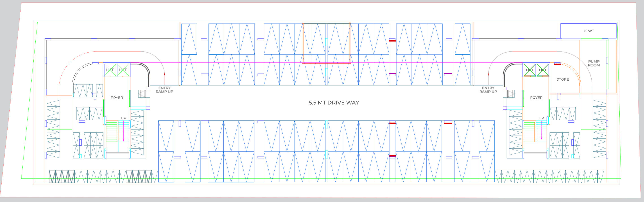Click the small hatched steps beside left ramp entry
The height and width of the screenshot is (202, 644).
click(x=142, y=94)
